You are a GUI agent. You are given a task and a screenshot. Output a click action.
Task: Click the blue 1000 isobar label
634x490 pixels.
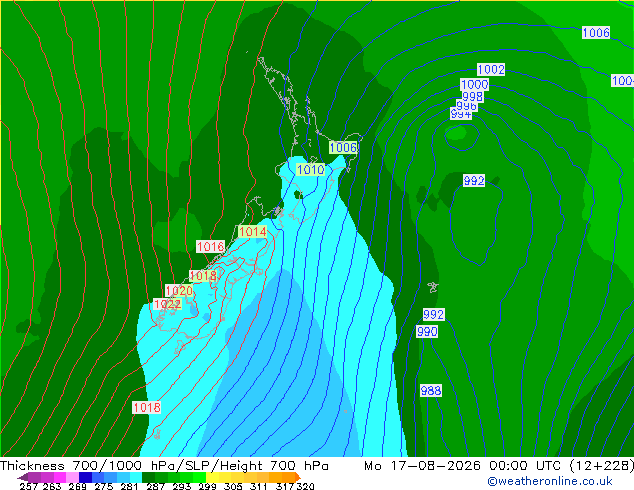pyautogui.click(x=475, y=84)
